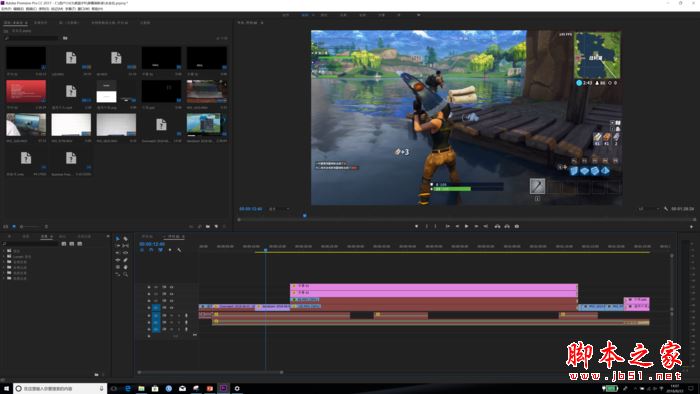Mute the first audio track
This screenshot has height=394, width=700.
tap(172, 315)
